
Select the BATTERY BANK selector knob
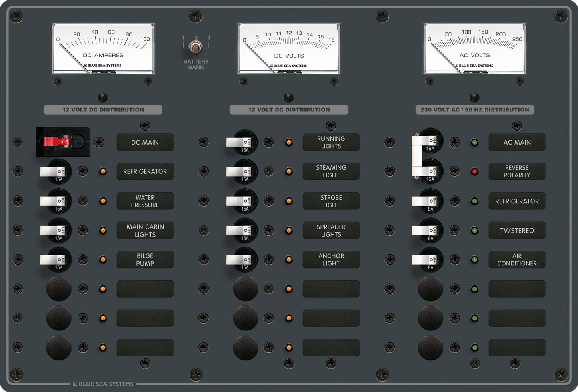pyautogui.click(x=196, y=48)
